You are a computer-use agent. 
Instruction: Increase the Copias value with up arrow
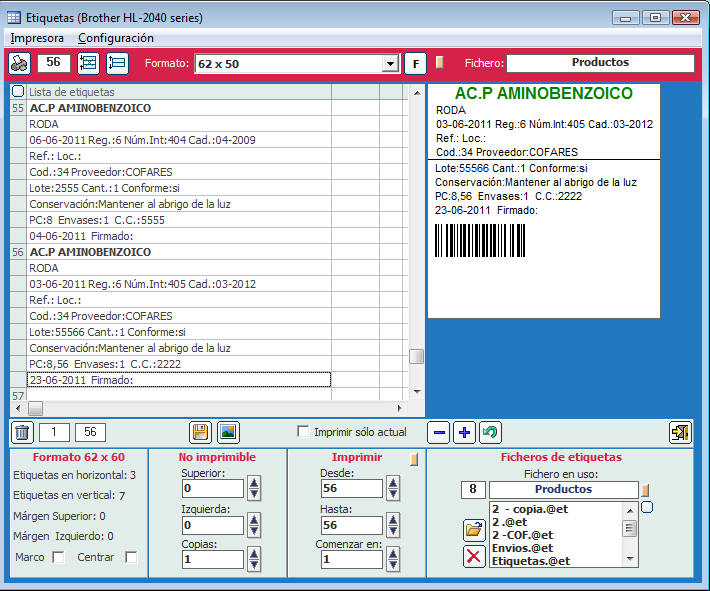pos(254,554)
